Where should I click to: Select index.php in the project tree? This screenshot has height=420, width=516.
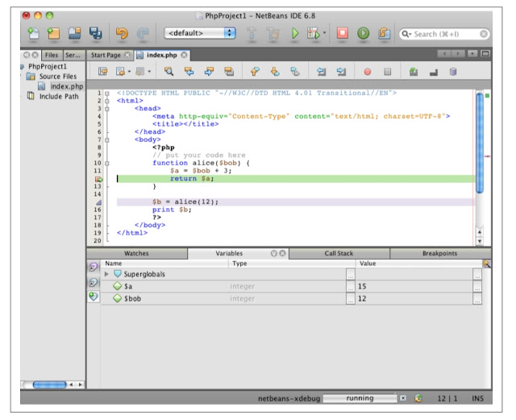[66, 86]
